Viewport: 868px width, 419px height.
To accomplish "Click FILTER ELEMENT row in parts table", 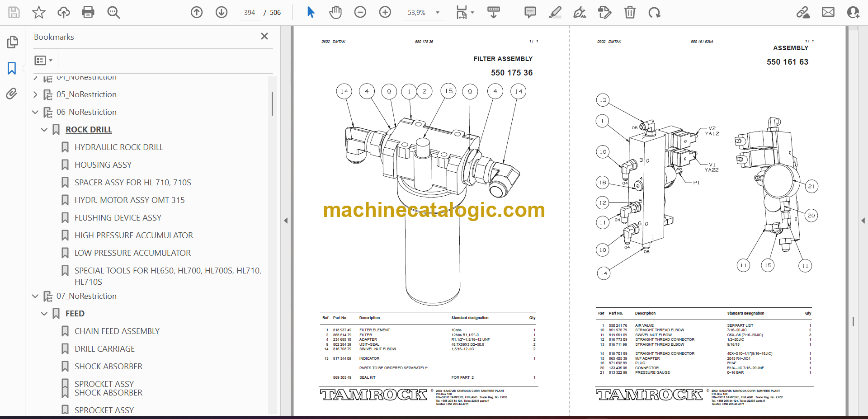I will (429, 330).
